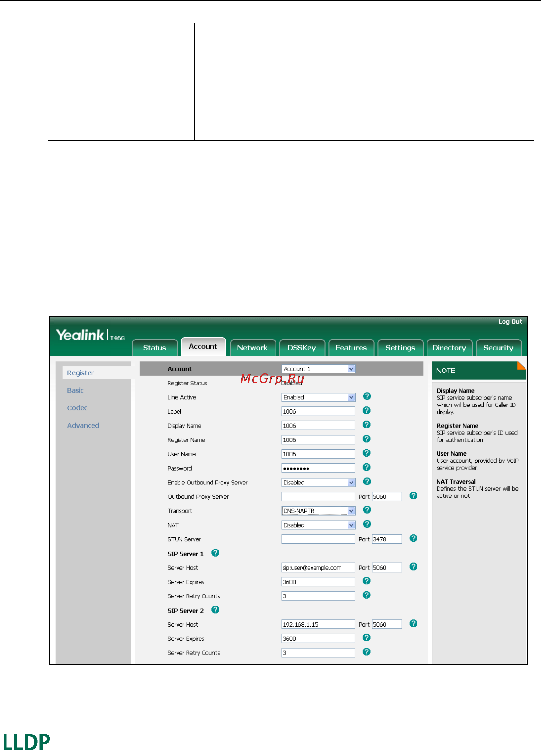Show help for the User Name field
Screen dimensions: 541x756
coord(367,453)
